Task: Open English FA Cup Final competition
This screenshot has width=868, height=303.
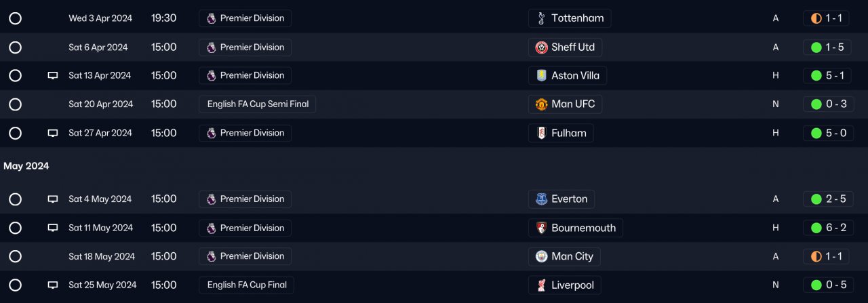Action: pyautogui.click(x=247, y=285)
